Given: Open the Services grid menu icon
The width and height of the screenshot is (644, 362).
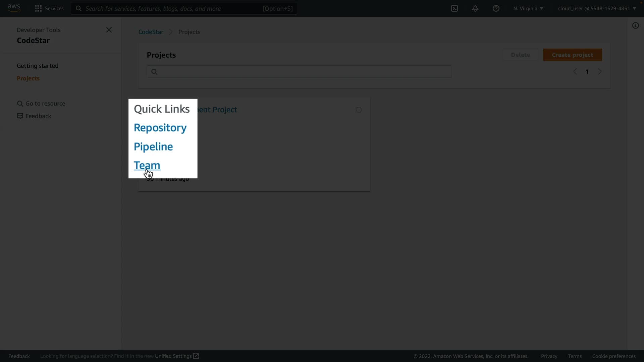Looking at the screenshot, I should tap(38, 8).
